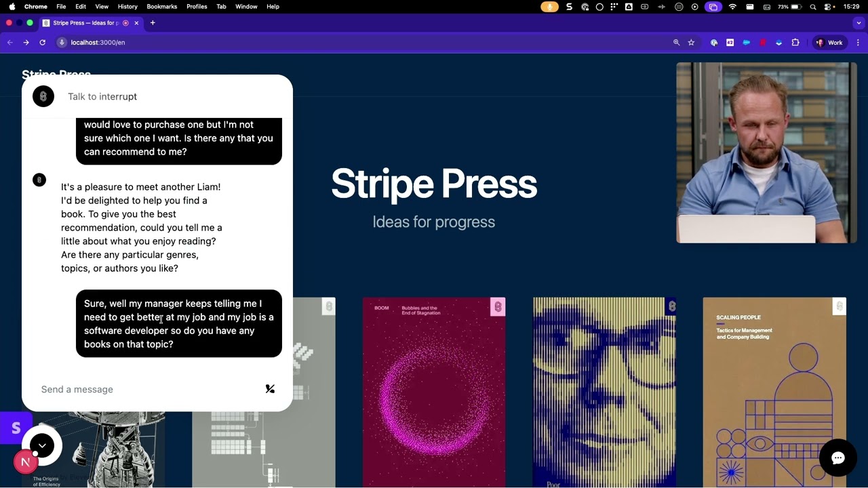End the voice call in chat widget
Viewport: 868px width, 488px height.
point(270,389)
